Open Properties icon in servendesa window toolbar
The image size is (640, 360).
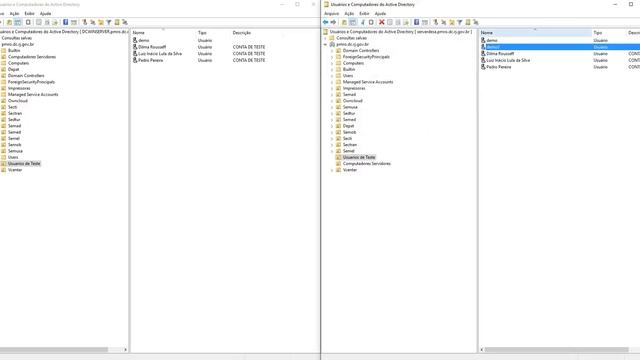pos(390,22)
